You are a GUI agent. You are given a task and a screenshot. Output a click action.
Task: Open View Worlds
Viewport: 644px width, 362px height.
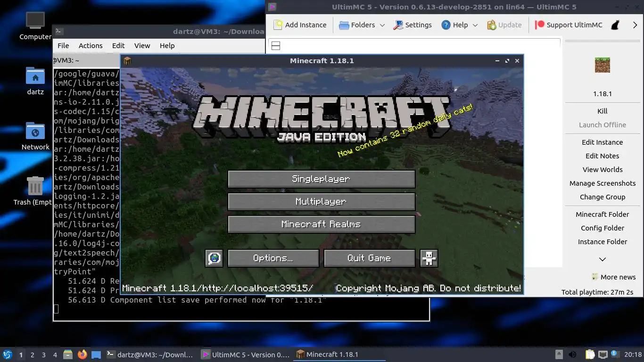(x=603, y=170)
